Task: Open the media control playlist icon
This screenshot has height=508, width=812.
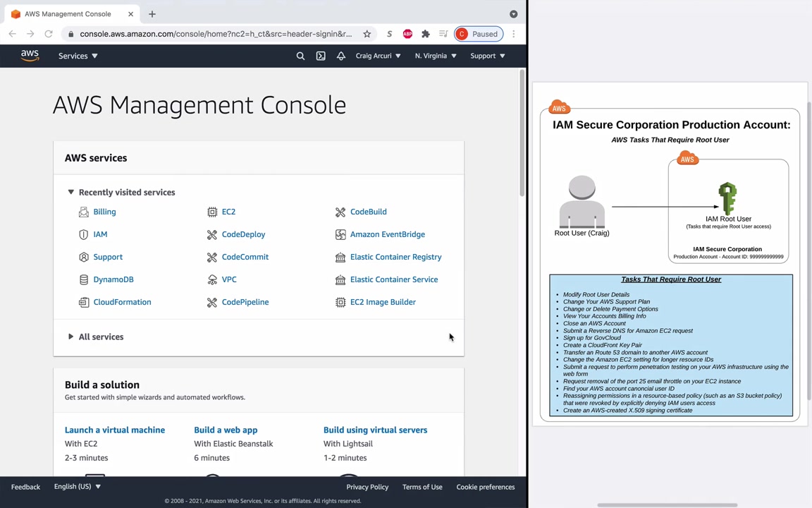Action: point(443,34)
